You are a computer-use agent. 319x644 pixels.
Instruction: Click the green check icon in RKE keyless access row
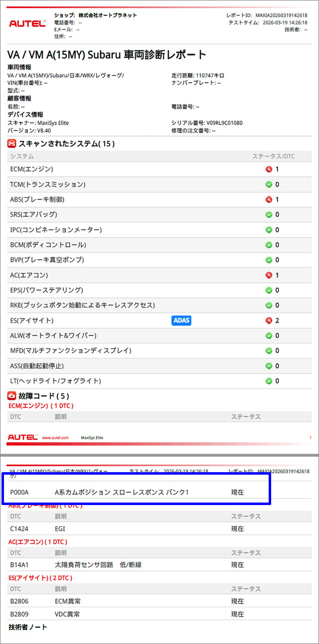click(x=269, y=305)
